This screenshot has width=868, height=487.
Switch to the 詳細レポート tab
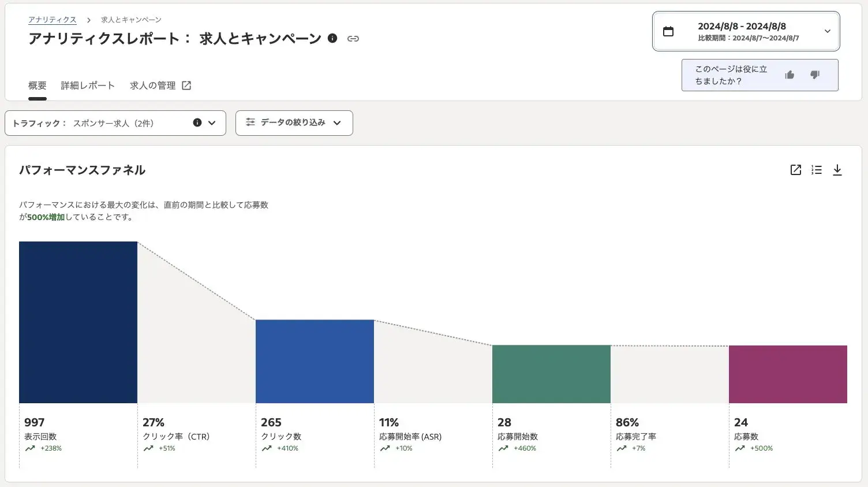click(88, 85)
